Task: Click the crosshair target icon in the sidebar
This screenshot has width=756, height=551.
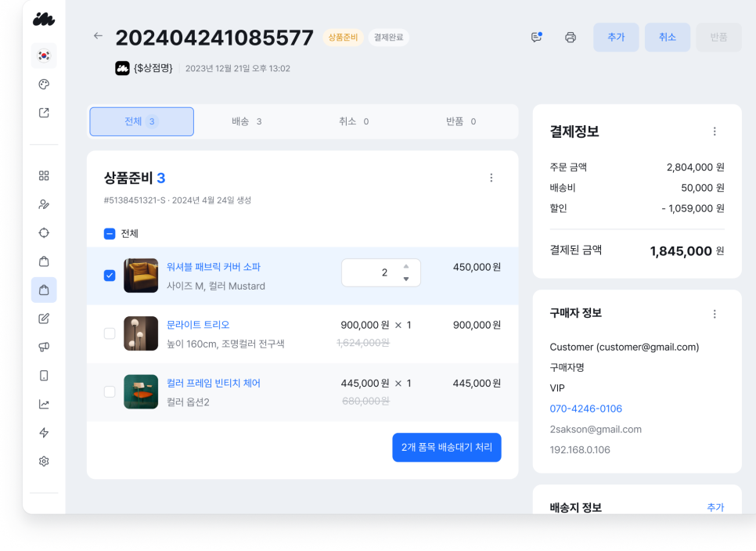Action: (44, 232)
